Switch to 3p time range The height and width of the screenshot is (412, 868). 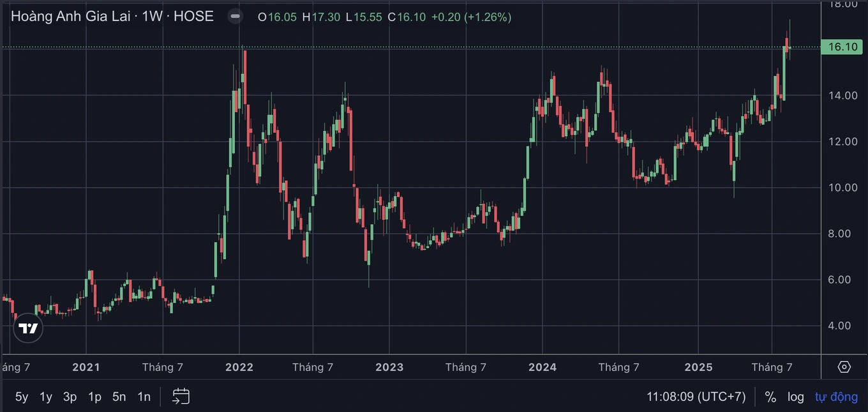pos(70,397)
